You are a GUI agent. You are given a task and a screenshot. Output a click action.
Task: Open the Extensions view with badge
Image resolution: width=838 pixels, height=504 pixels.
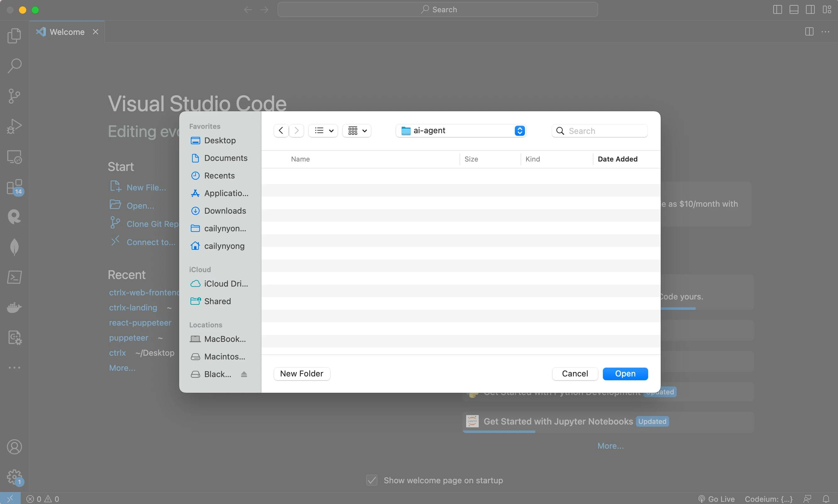pyautogui.click(x=14, y=187)
